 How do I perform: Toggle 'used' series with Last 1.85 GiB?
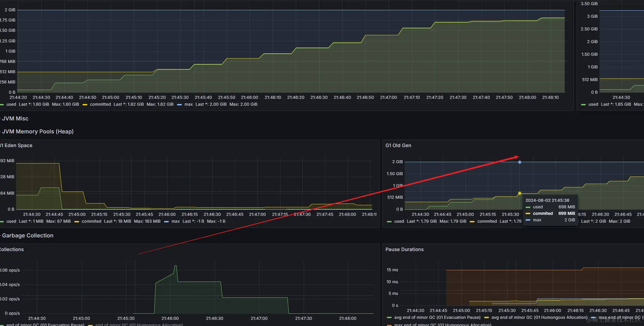tap(593, 104)
